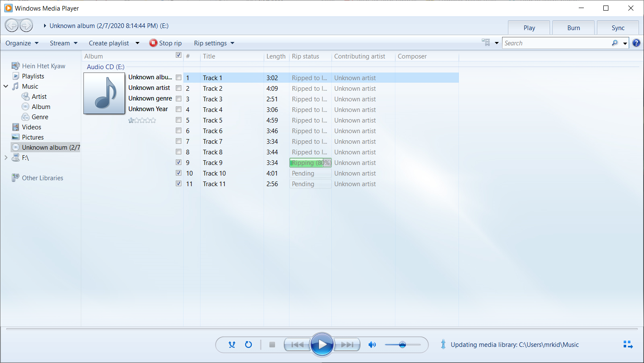Toggle repeat playback mode
The height and width of the screenshot is (363, 644).
[249, 344]
